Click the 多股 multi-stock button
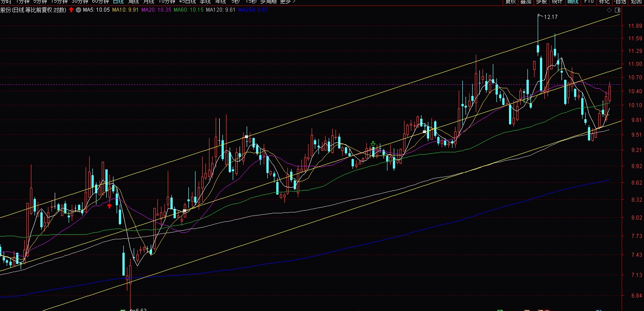Image resolution: width=644 pixels, height=311 pixels. 541,2
